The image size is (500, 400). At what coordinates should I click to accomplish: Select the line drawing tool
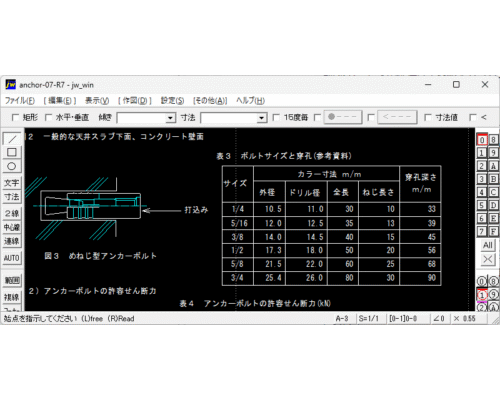click(x=12, y=139)
